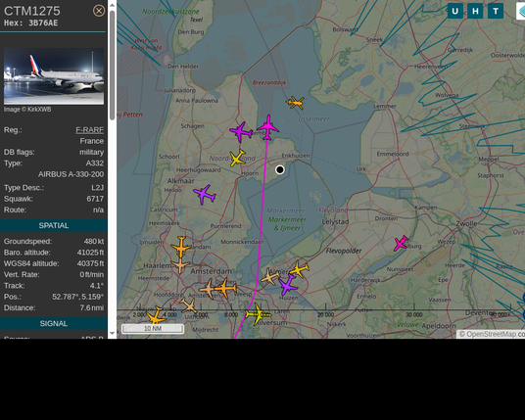Click the sidebar scroll down arrow

pos(112,333)
